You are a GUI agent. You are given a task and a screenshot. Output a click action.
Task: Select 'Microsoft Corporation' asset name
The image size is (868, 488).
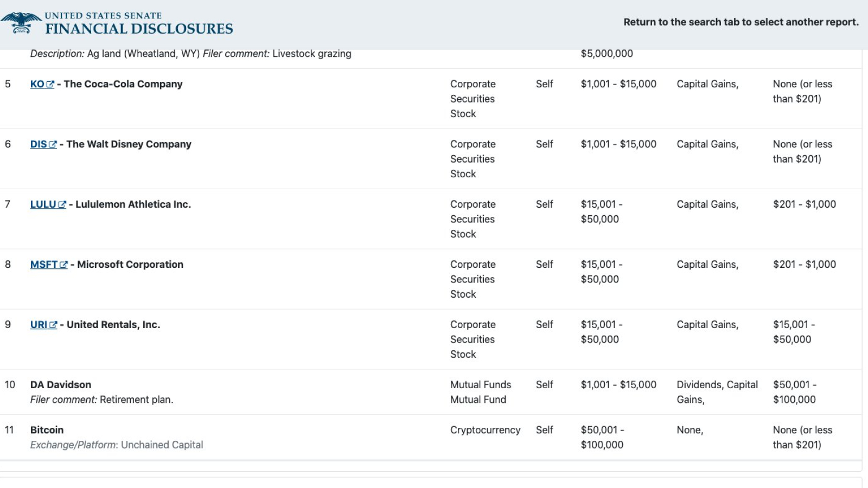click(130, 265)
